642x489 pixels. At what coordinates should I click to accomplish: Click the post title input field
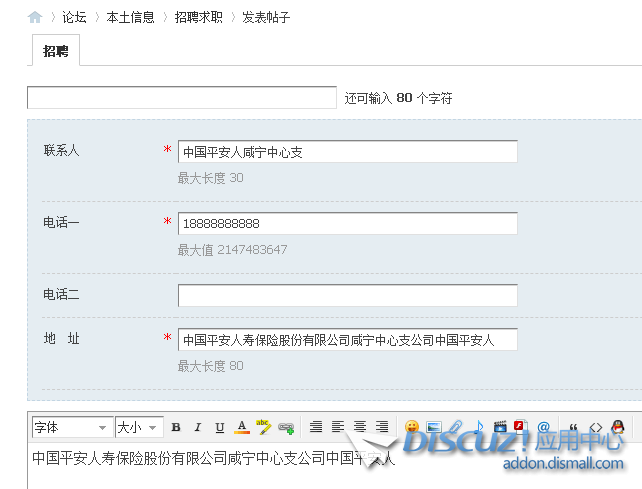(182, 97)
